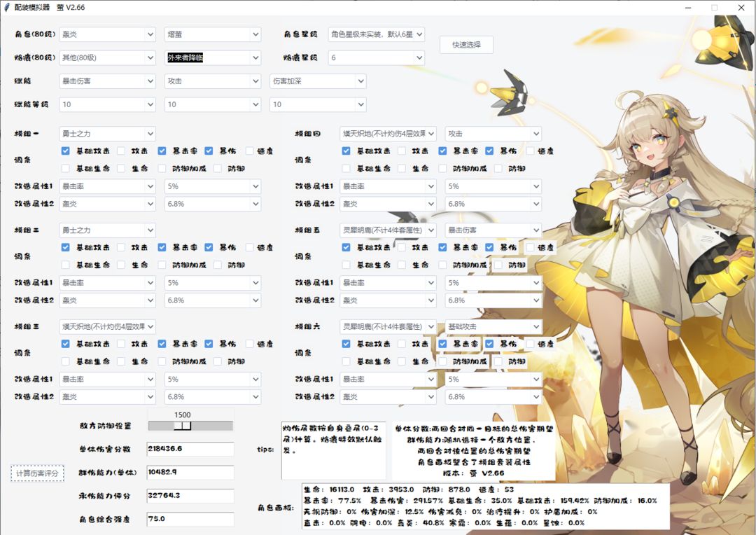This screenshot has height=535, width=756.
Task: Open the 赋能 dropdown showing 伤害加深
Action: (318, 81)
